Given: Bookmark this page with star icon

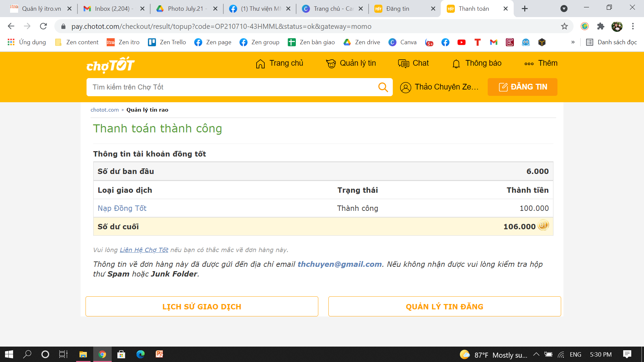Looking at the screenshot, I should coord(565,26).
